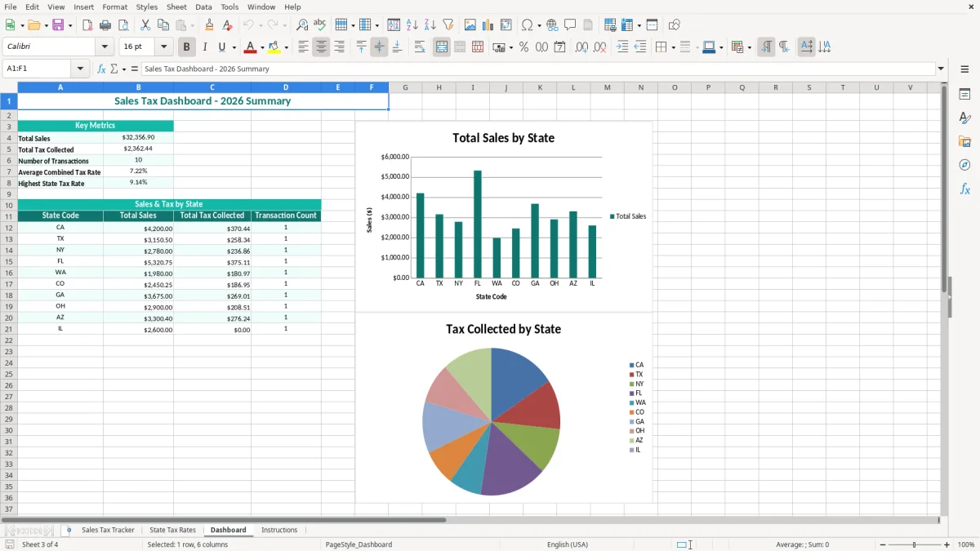Click the Zoom In plus button
Image resolution: width=980 pixels, height=551 pixels.
click(947, 544)
